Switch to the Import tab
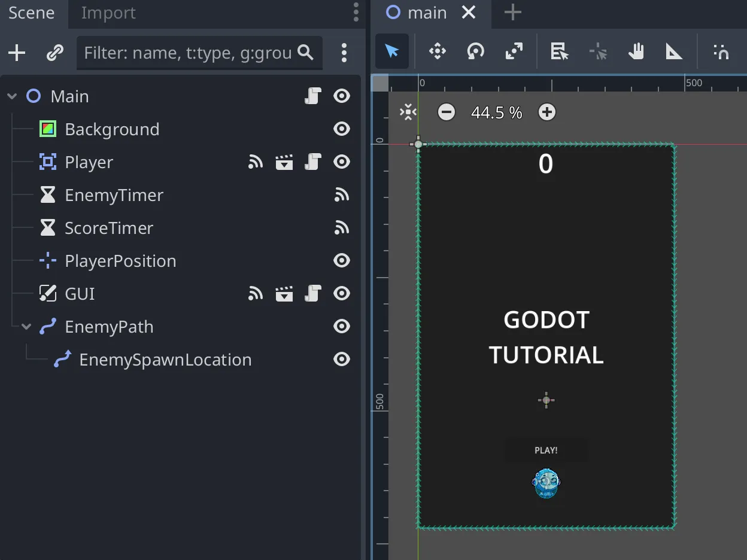747x560 pixels. coord(108,13)
